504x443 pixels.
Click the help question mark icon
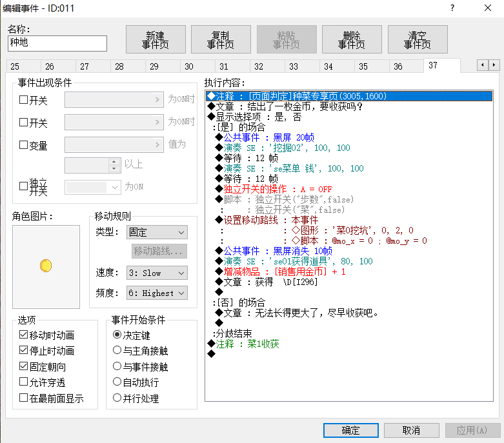click(x=452, y=8)
